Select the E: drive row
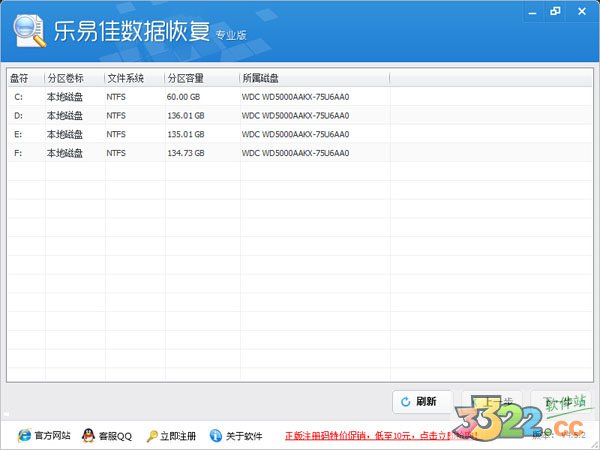Screen dimensions: 600x450 pos(300,134)
